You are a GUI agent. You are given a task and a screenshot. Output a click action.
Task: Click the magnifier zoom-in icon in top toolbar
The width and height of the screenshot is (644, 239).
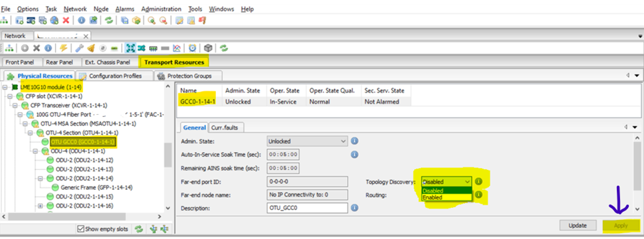pos(152,20)
